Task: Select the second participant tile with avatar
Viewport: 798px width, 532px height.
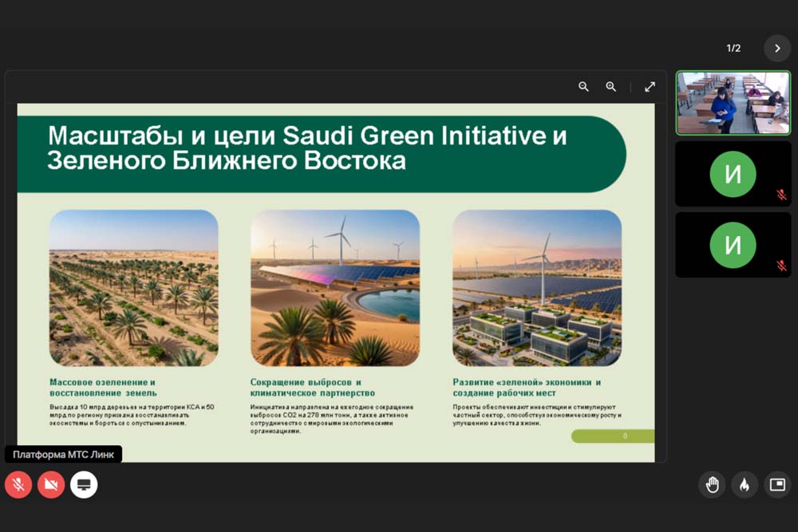Action: [733, 174]
